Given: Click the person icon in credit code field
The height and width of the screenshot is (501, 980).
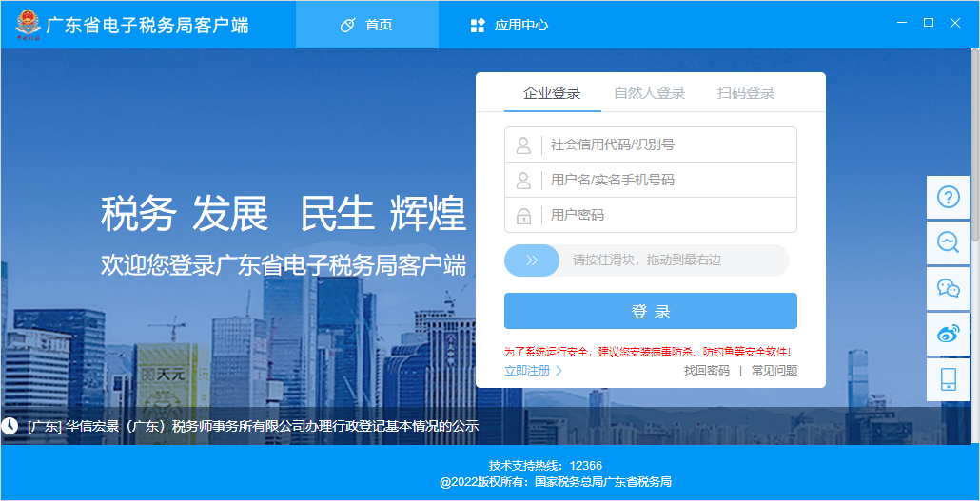Looking at the screenshot, I should (523, 145).
